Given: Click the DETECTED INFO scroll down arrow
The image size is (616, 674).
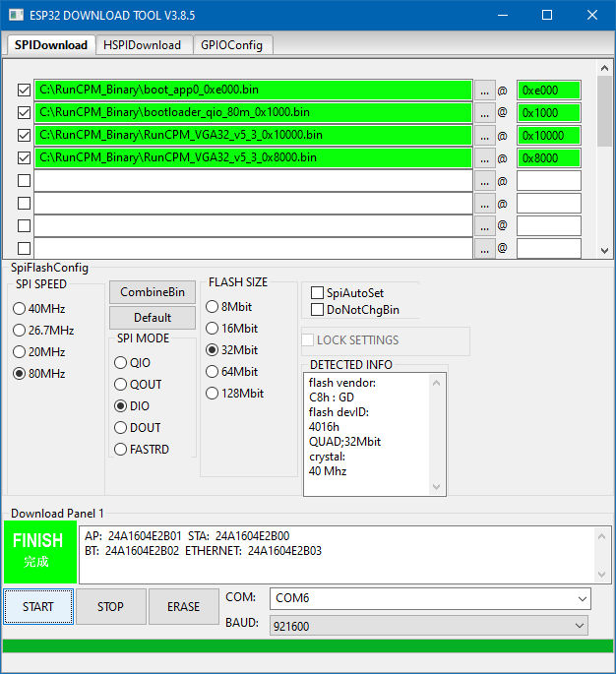Looking at the screenshot, I should coord(436,487).
